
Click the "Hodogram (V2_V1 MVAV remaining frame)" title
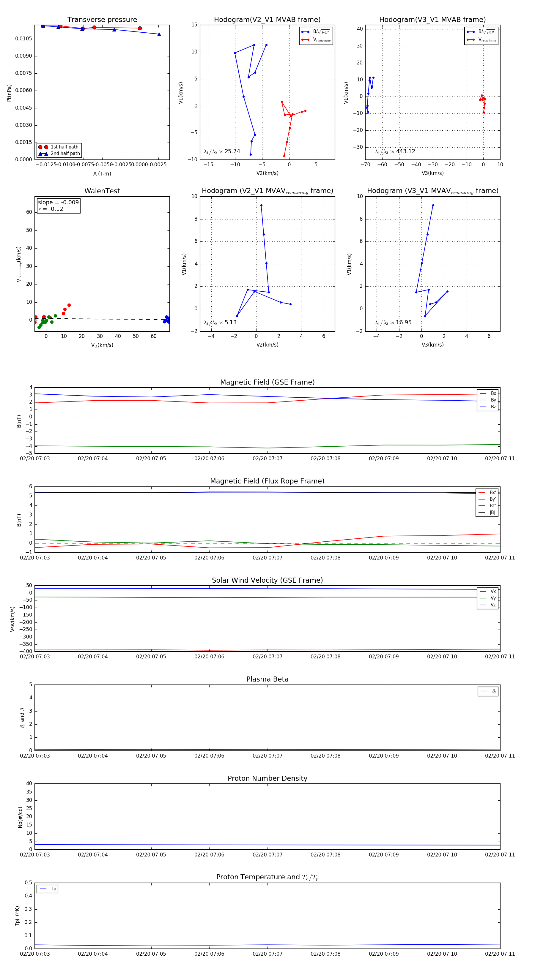tap(267, 191)
